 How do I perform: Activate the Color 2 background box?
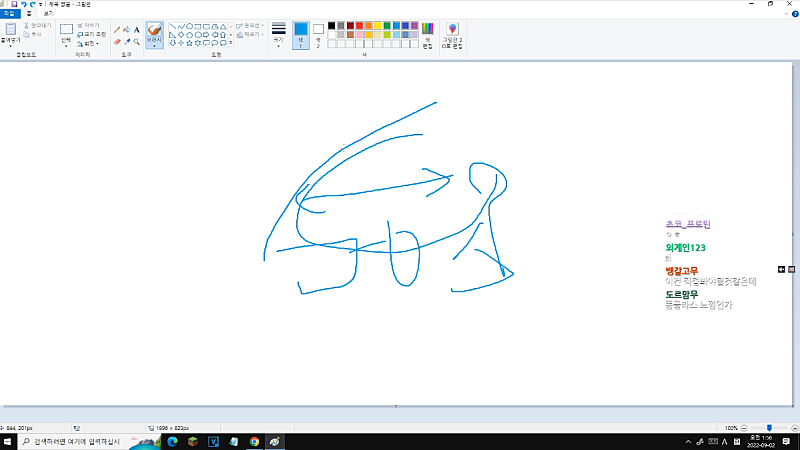(318, 33)
